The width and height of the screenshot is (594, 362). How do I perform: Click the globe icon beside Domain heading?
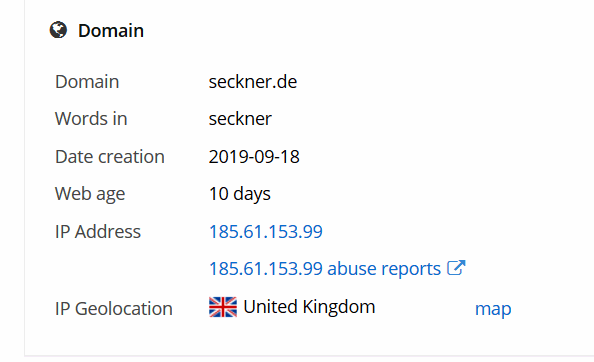(x=58, y=30)
